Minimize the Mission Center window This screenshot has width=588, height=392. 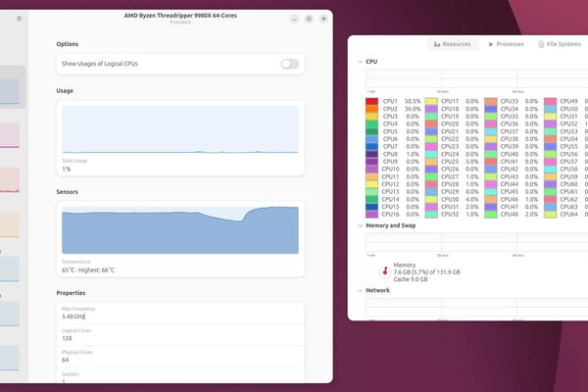[294, 19]
